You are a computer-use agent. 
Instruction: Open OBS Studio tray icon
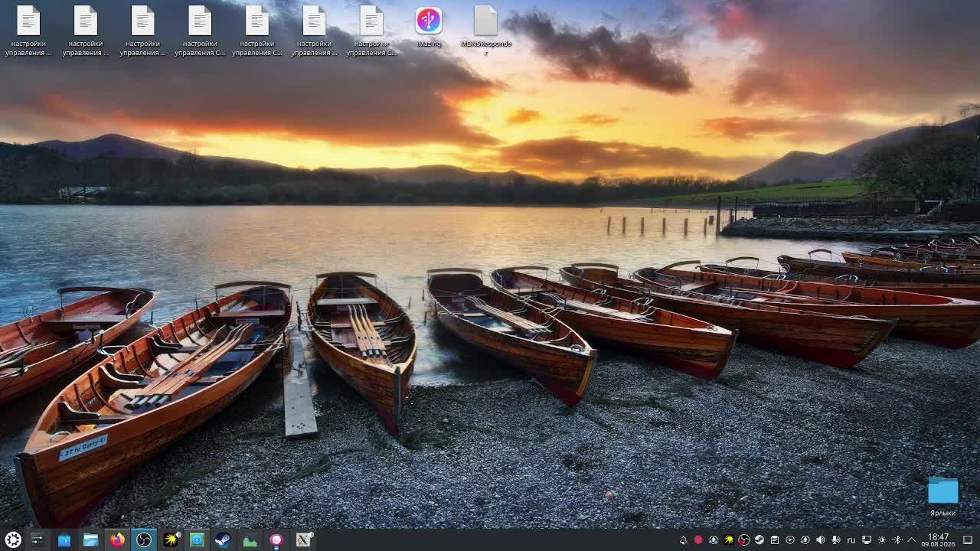tap(744, 540)
